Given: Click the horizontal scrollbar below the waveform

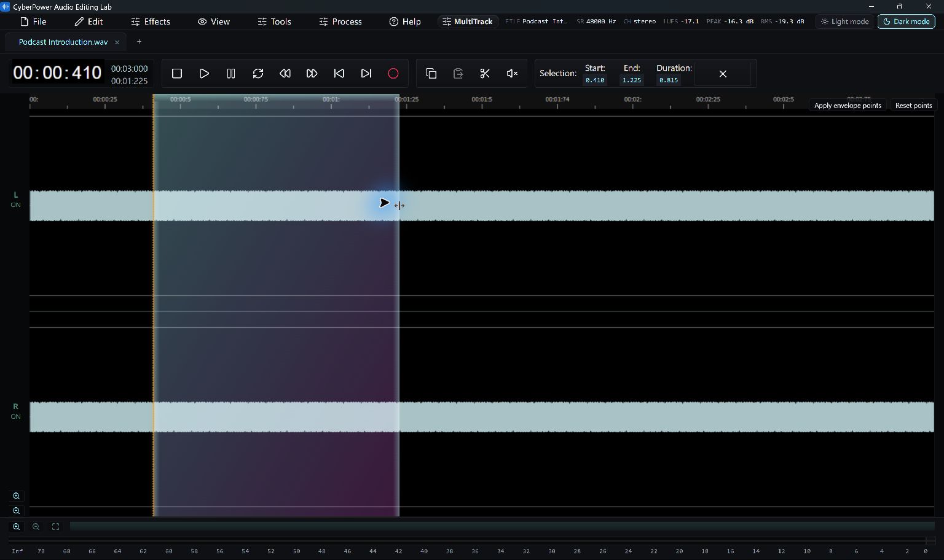Looking at the screenshot, I should tap(502, 526).
